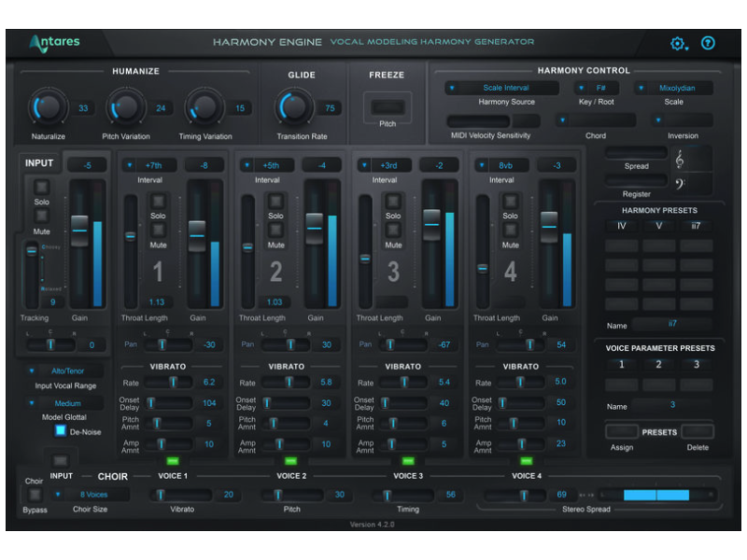747x560 pixels.
Task: Click the Input Gain fader
Action: click(x=79, y=231)
